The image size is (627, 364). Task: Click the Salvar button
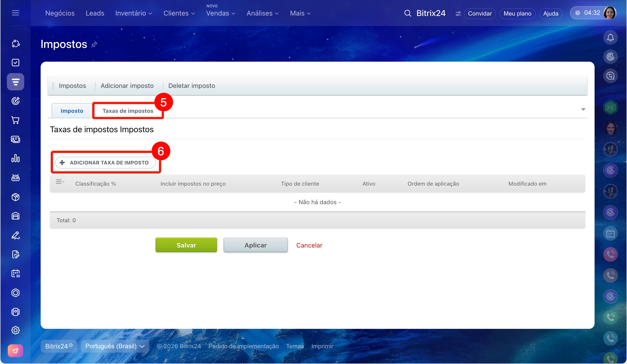(x=186, y=245)
